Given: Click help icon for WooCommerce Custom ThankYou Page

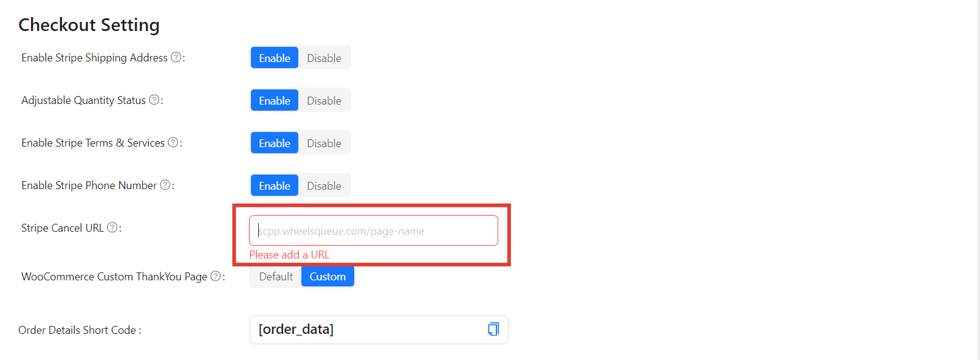Looking at the screenshot, I should 216,276.
